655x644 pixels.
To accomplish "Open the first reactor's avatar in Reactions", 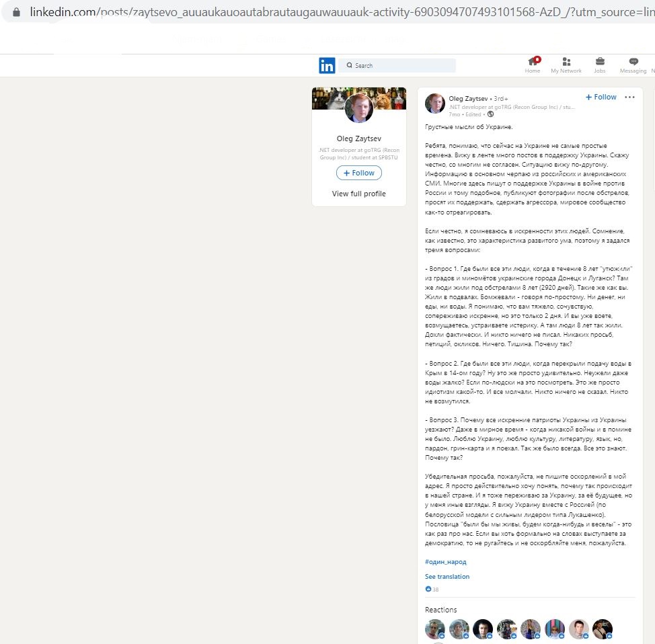I will pos(435,629).
